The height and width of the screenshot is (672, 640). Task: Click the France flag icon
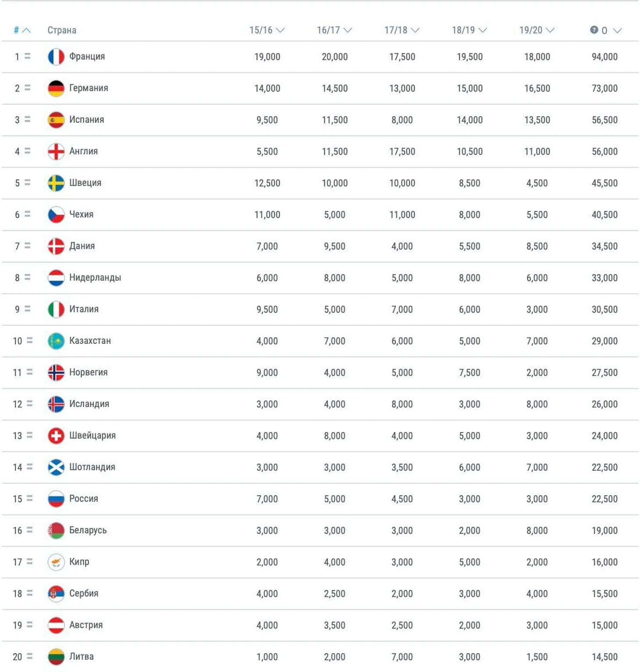tap(56, 57)
